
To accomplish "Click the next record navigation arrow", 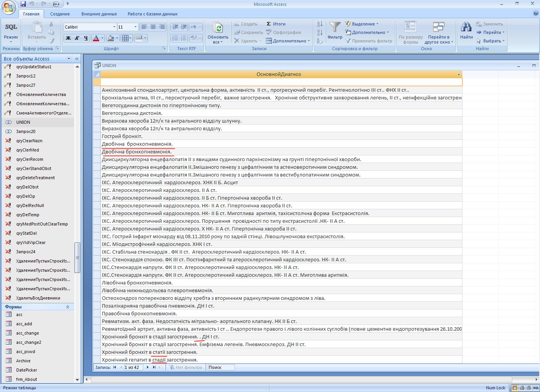I will click(147, 367).
